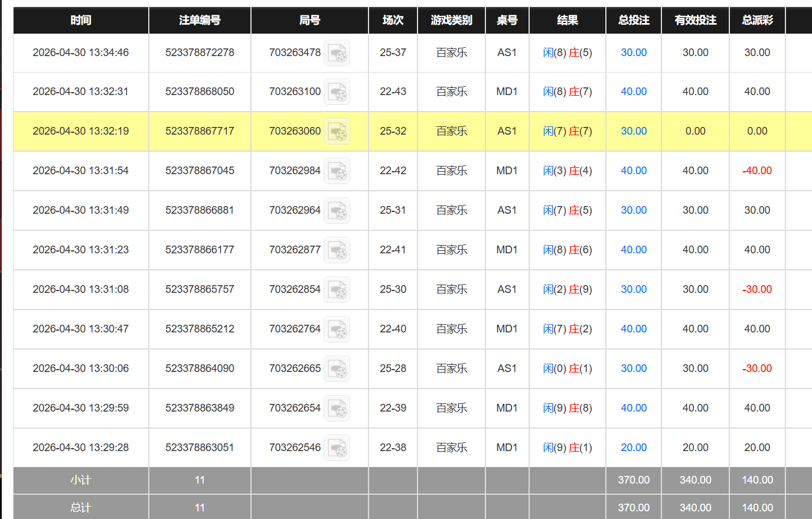The image size is (812, 519).
Task: Click the 时间 column header
Action: coord(81,20)
